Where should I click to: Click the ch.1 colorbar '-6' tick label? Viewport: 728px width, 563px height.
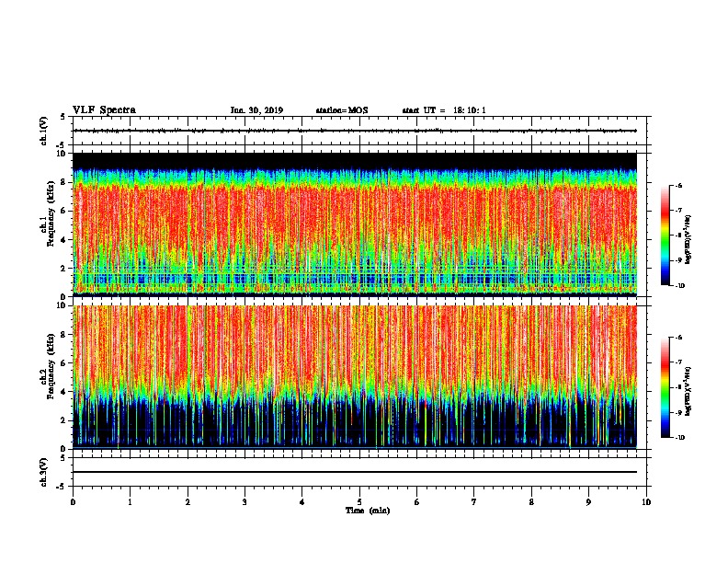pyautogui.click(x=678, y=185)
